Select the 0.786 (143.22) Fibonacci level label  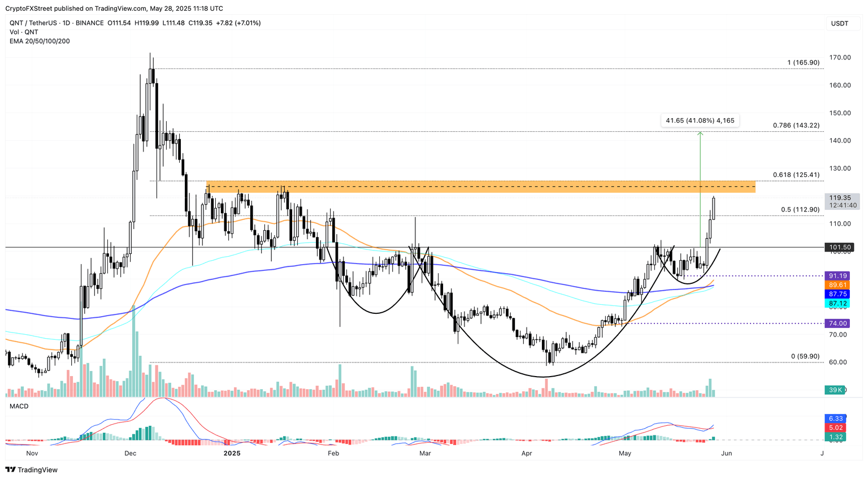[x=796, y=126]
